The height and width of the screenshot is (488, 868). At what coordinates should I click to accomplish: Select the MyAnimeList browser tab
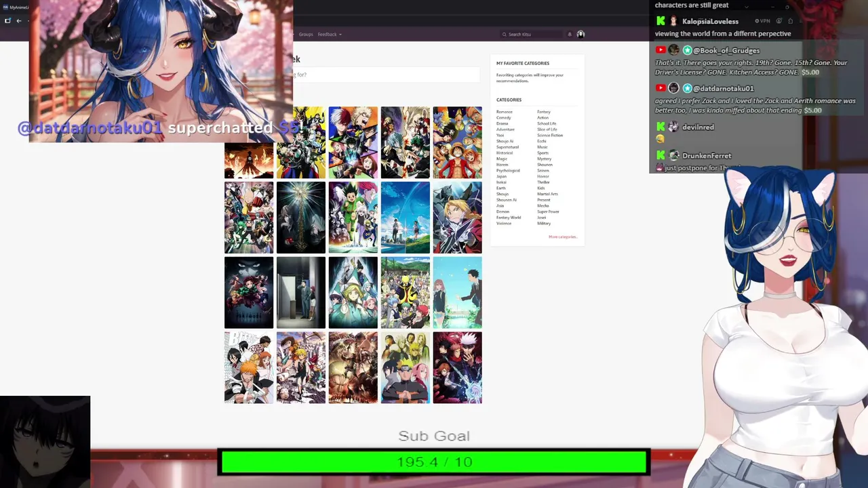tap(16, 7)
